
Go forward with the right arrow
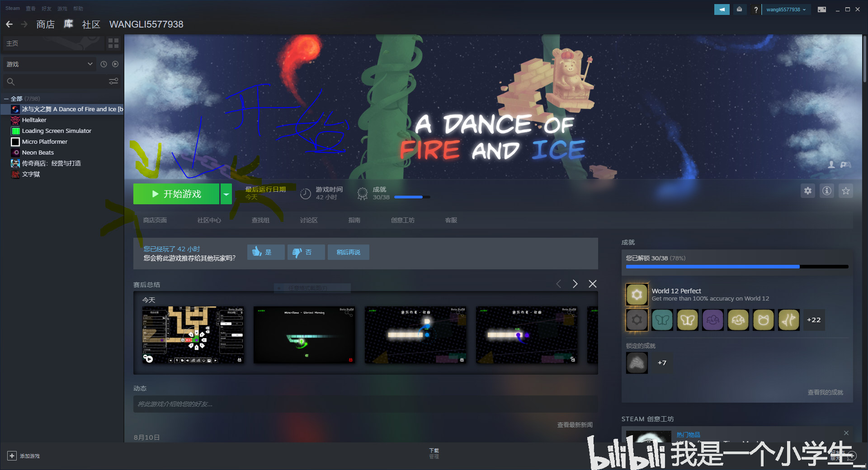tap(24, 24)
